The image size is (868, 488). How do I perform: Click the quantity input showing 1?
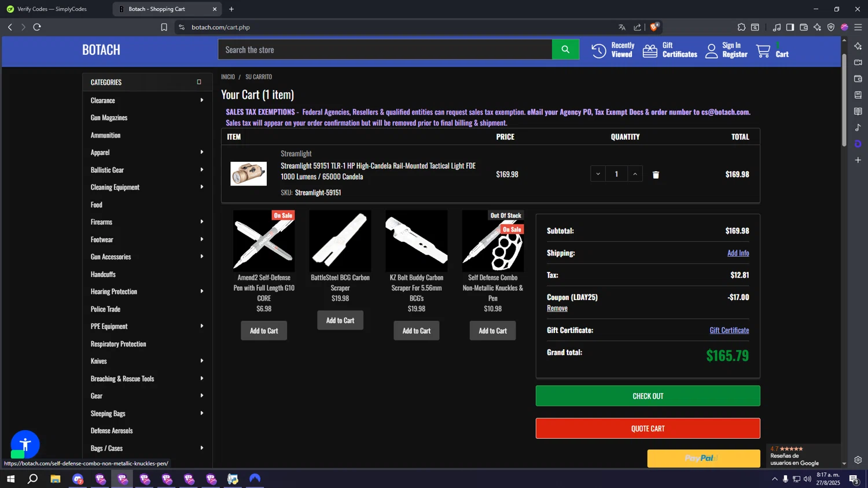pos(616,174)
